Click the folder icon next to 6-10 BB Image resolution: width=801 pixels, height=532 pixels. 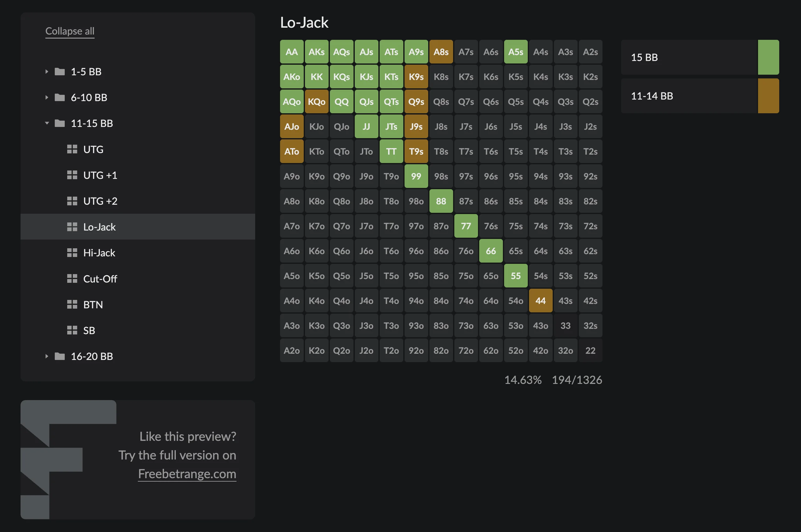60,97
